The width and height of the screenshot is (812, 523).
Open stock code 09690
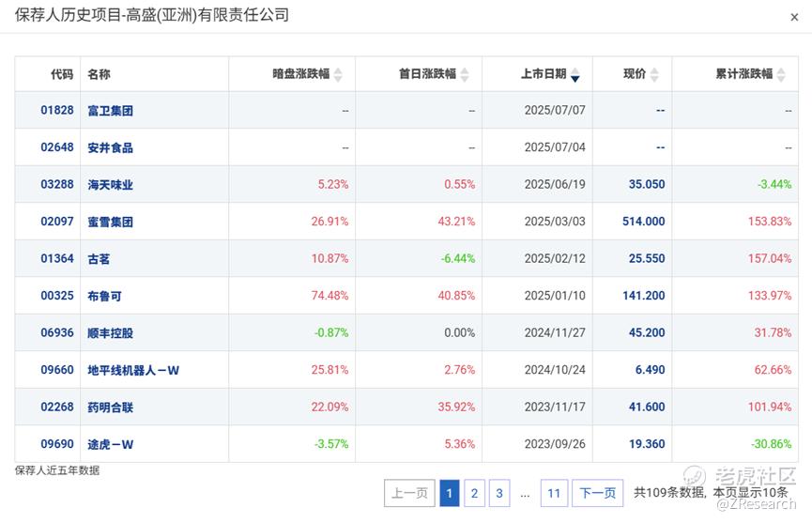[x=57, y=444]
